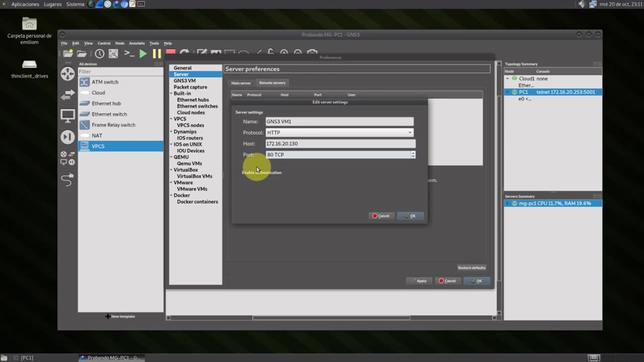
Task: Open text editor launcher in top panel
Action: [x=133, y=4]
